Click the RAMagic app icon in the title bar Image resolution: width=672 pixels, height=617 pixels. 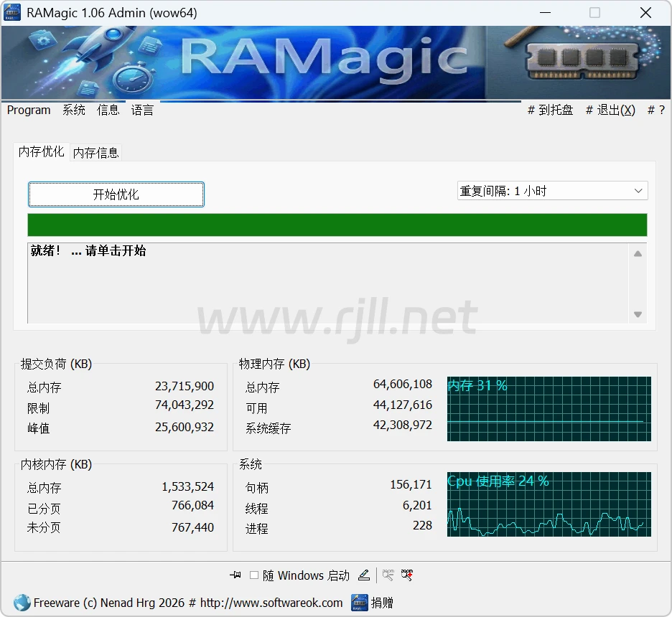pos(12,13)
